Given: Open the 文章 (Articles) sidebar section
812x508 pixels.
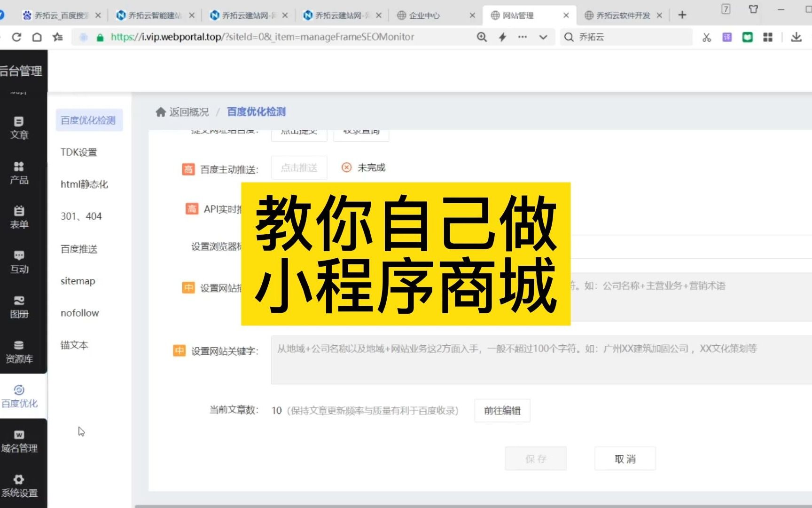Looking at the screenshot, I should tap(19, 127).
